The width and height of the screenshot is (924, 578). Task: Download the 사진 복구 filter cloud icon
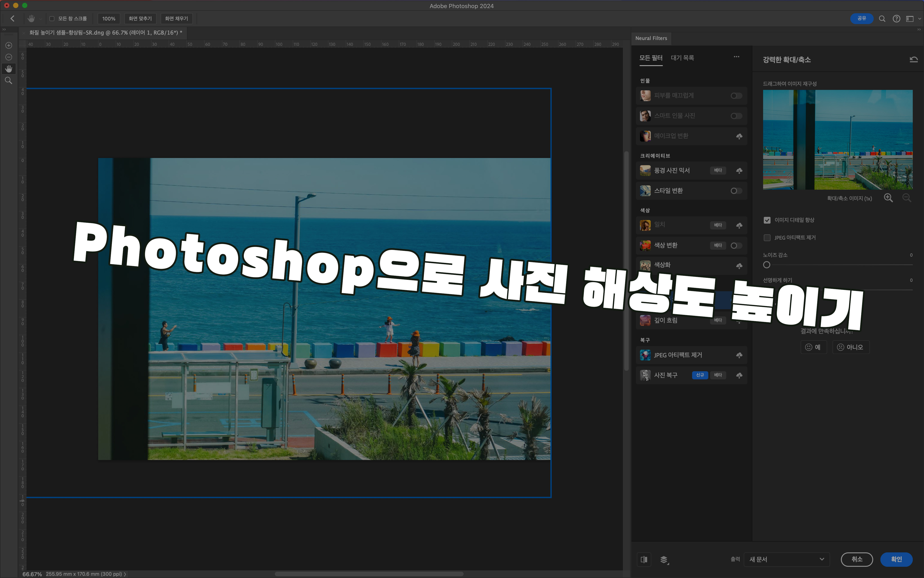739,375
